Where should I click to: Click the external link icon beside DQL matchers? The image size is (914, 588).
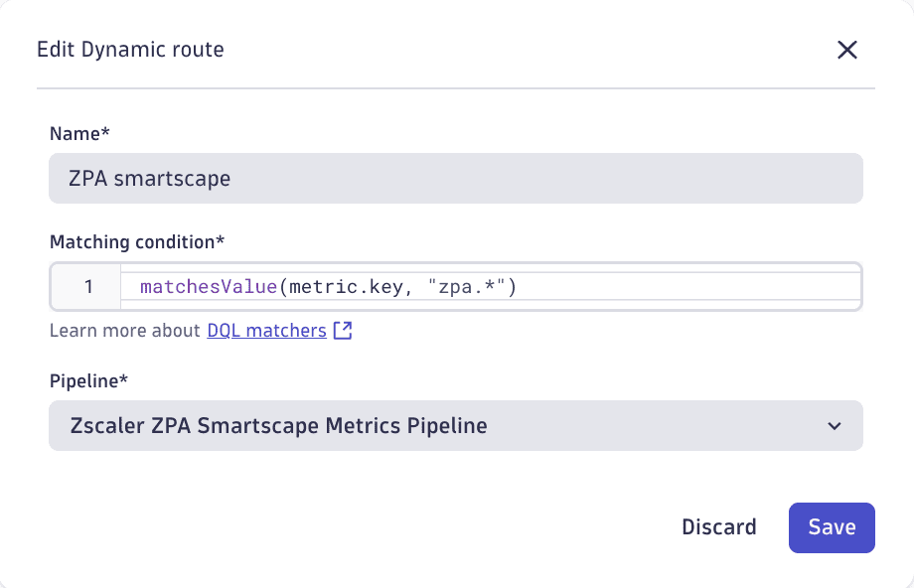343,331
